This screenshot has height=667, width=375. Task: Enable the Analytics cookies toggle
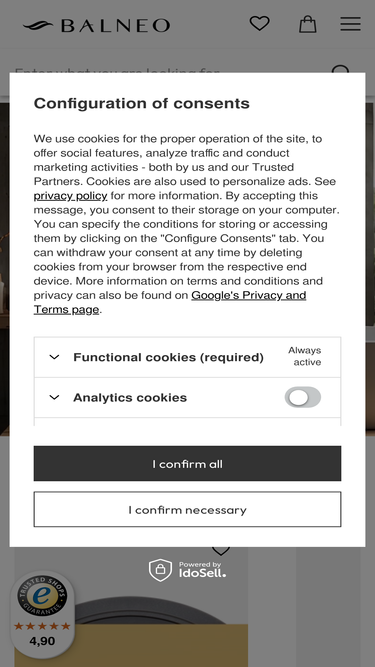click(x=303, y=397)
